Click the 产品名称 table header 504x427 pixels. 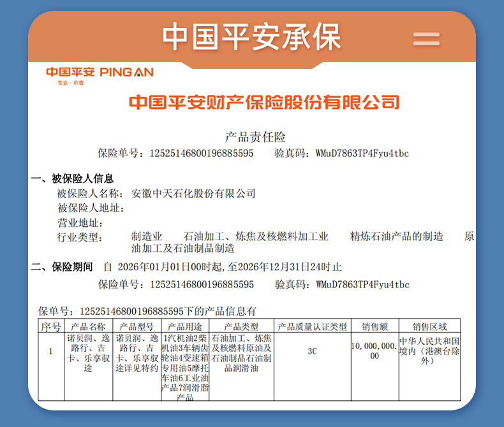point(88,326)
